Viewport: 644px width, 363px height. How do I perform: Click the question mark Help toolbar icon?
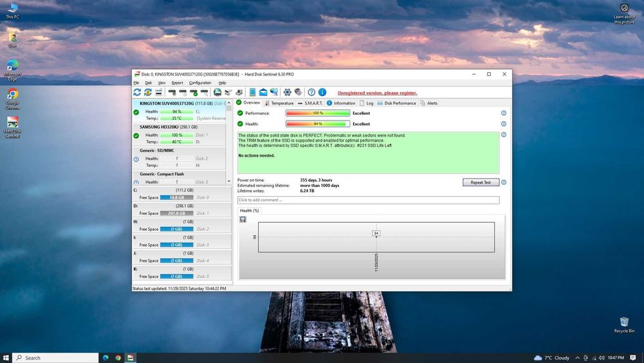tap(312, 92)
